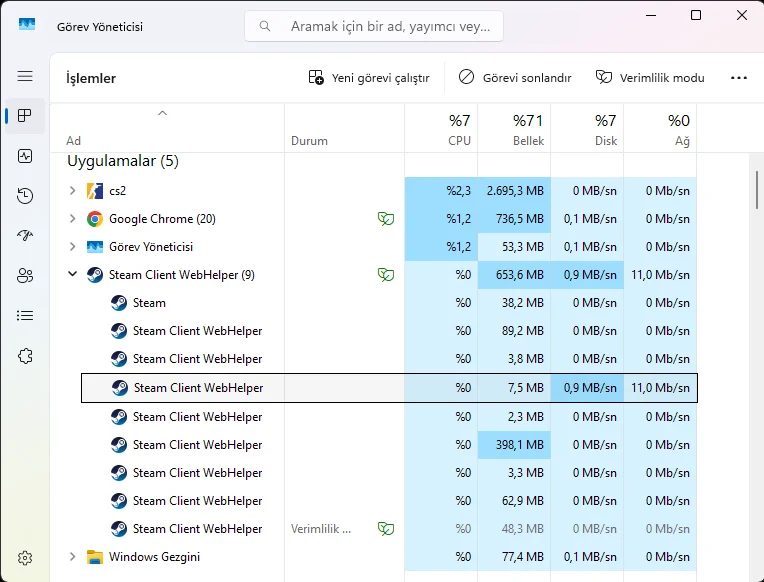Open the hamburger navigation menu
The height and width of the screenshot is (582, 764).
pyautogui.click(x=25, y=76)
